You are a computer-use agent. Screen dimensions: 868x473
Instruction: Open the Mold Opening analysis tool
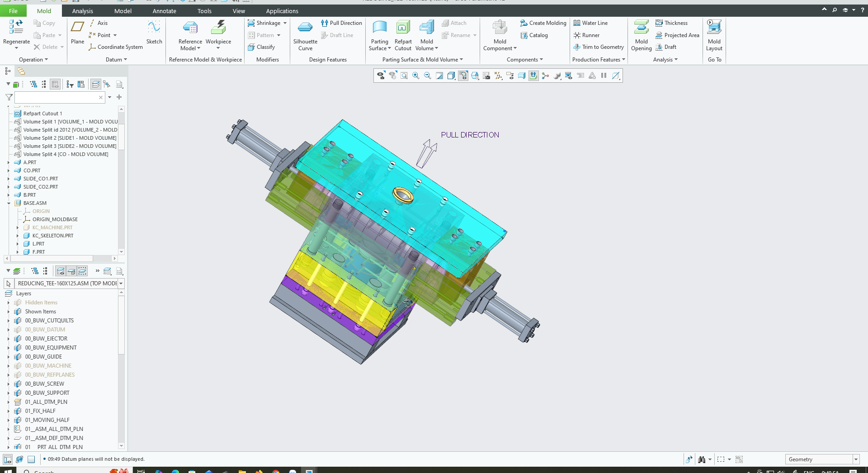click(641, 28)
